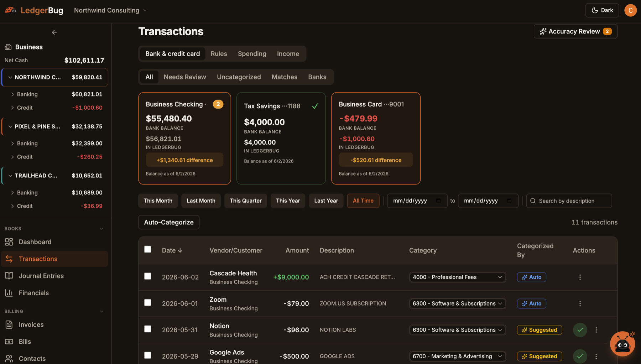
Task: Open category dropdown for Zoom
Action: [x=458, y=303]
